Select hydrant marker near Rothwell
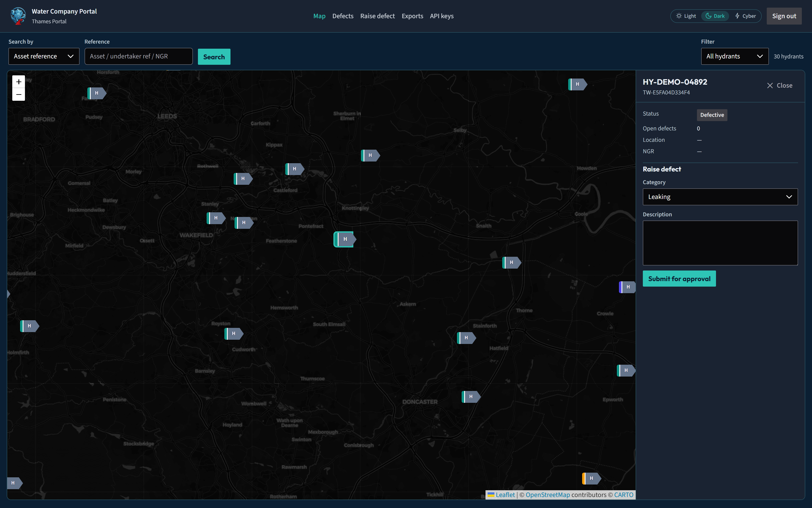This screenshot has height=508, width=812. 243,179
